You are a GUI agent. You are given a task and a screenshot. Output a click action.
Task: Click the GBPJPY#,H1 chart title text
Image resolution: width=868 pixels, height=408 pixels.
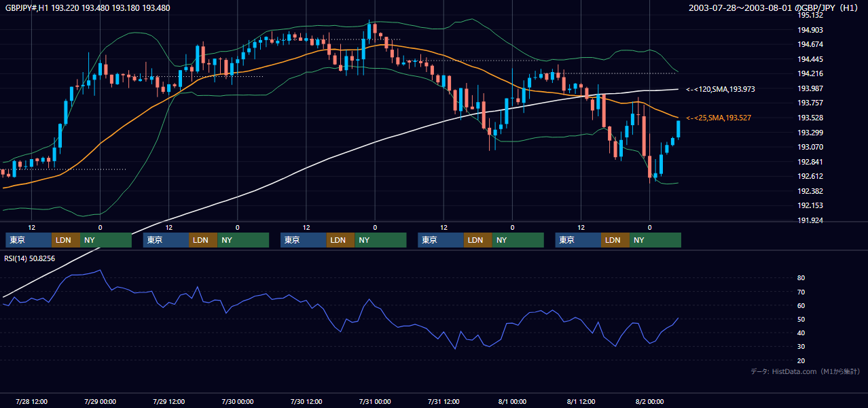click(88, 8)
